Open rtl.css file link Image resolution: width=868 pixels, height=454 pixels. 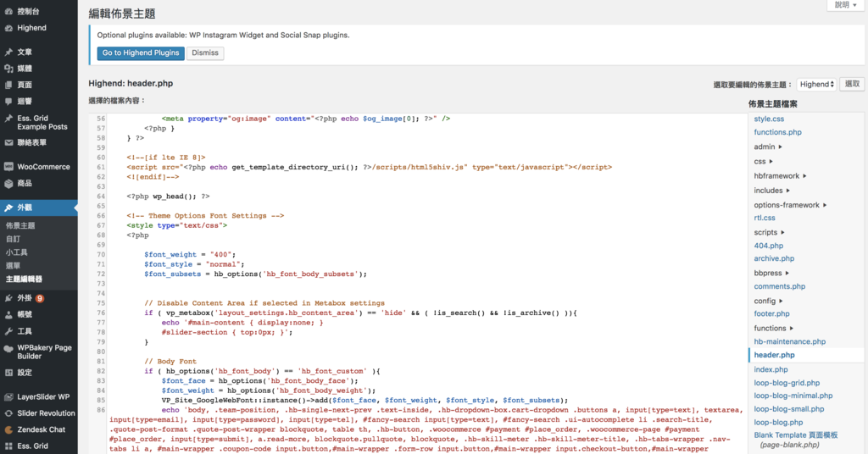coord(765,218)
